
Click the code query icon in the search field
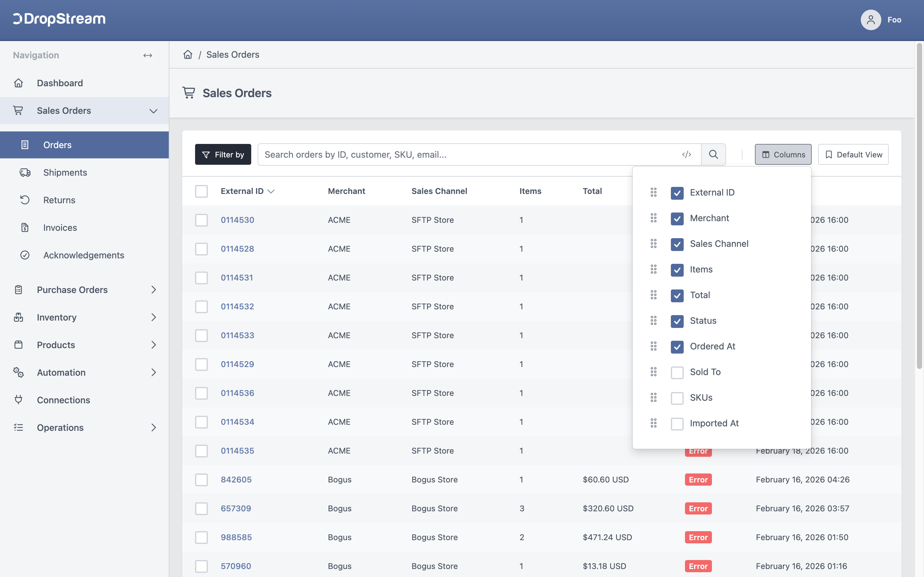click(687, 154)
